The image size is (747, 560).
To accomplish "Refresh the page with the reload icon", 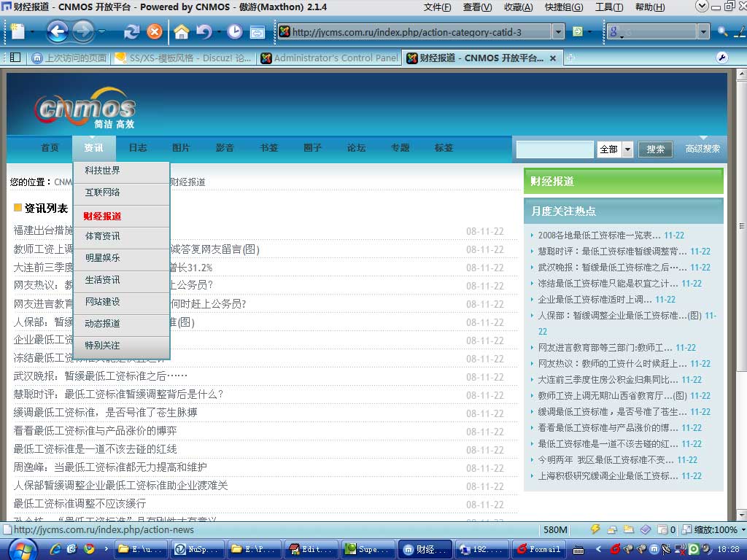I will click(x=131, y=32).
